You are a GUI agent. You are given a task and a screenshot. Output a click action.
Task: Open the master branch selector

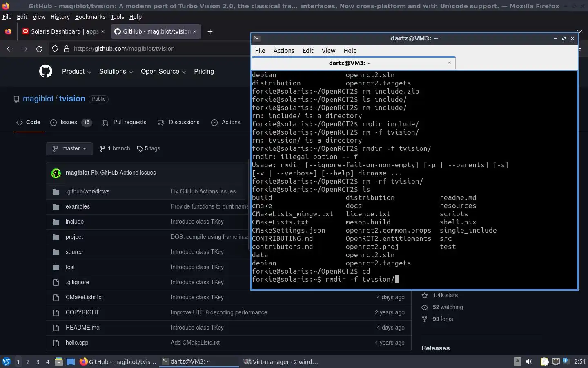pos(69,149)
